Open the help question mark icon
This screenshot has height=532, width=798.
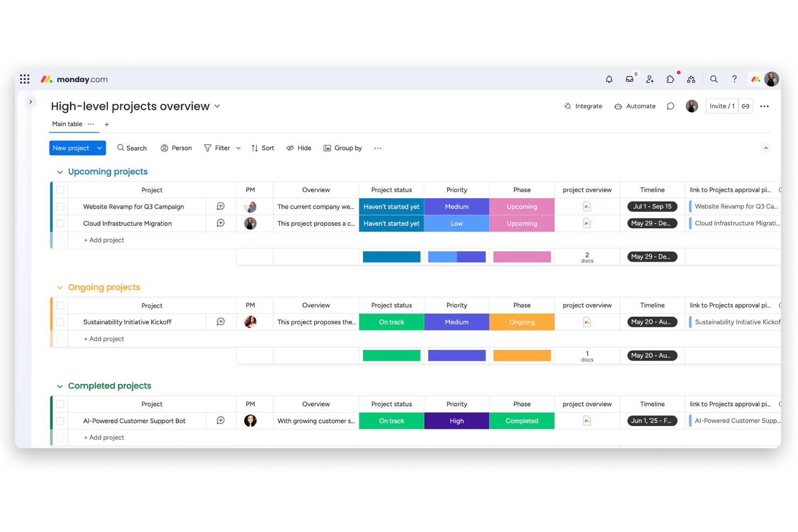(734, 79)
